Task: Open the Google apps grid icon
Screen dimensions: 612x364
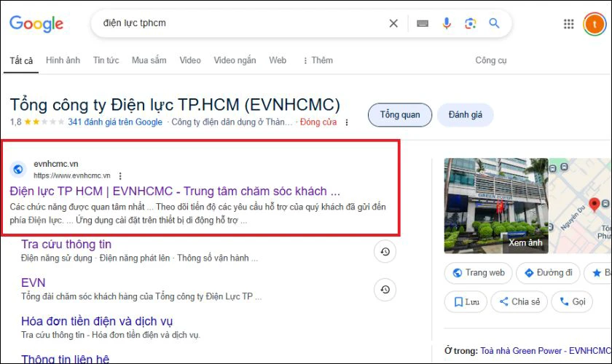Action: [569, 24]
